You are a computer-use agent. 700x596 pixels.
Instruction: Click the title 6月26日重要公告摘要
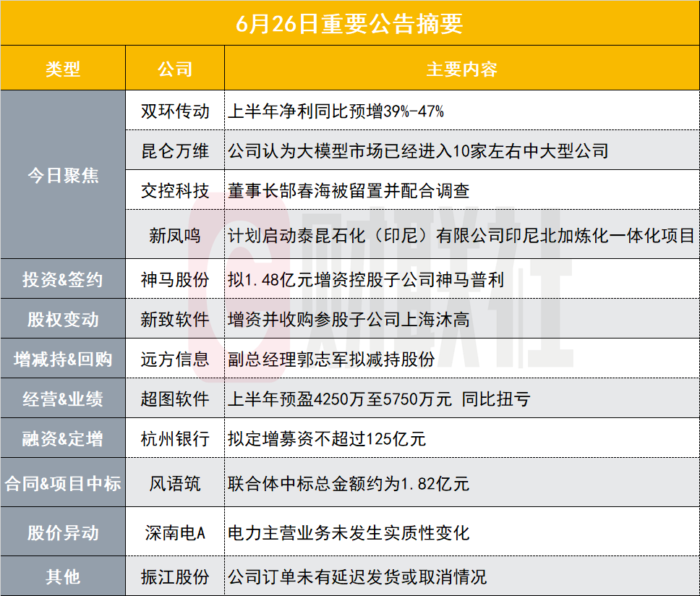tap(349, 23)
